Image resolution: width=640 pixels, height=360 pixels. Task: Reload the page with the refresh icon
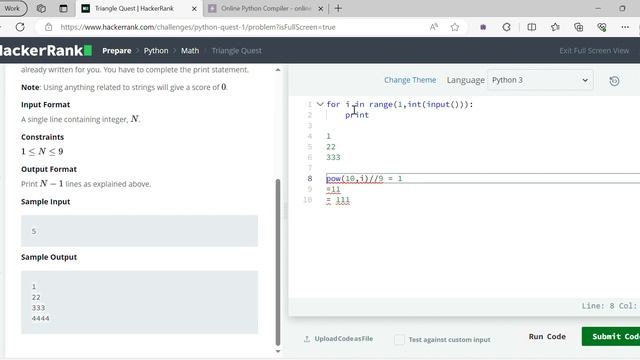click(x=20, y=27)
